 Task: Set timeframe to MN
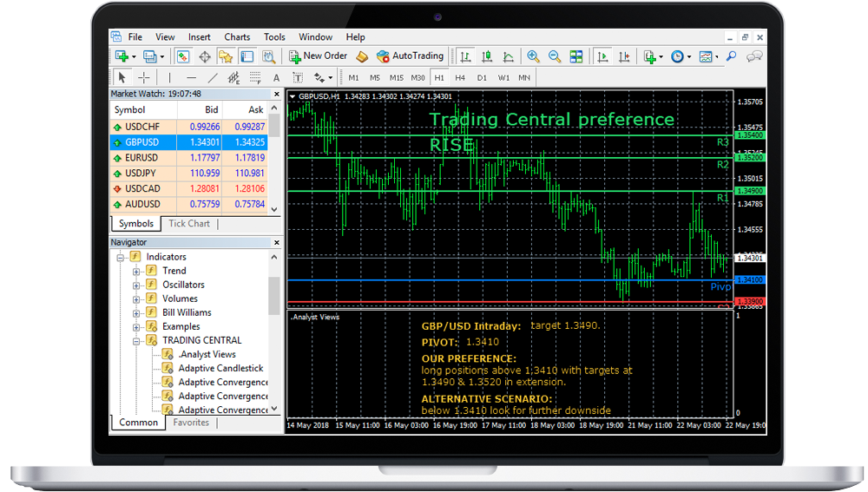point(524,78)
